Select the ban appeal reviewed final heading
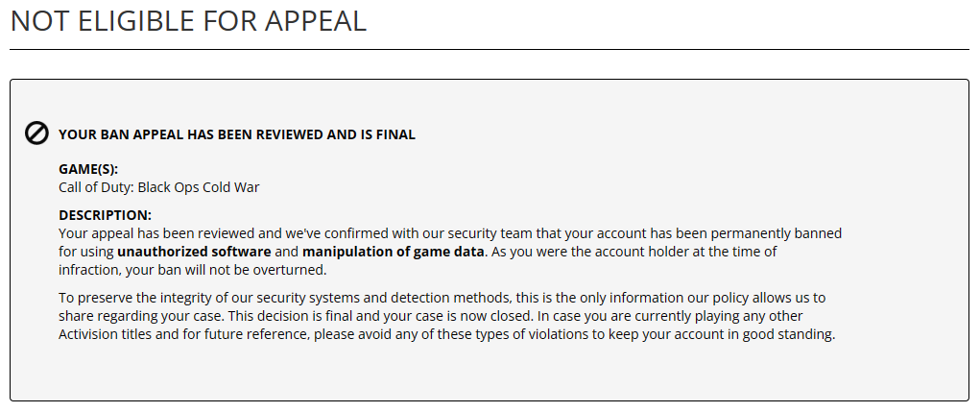980x412 pixels. [237, 134]
